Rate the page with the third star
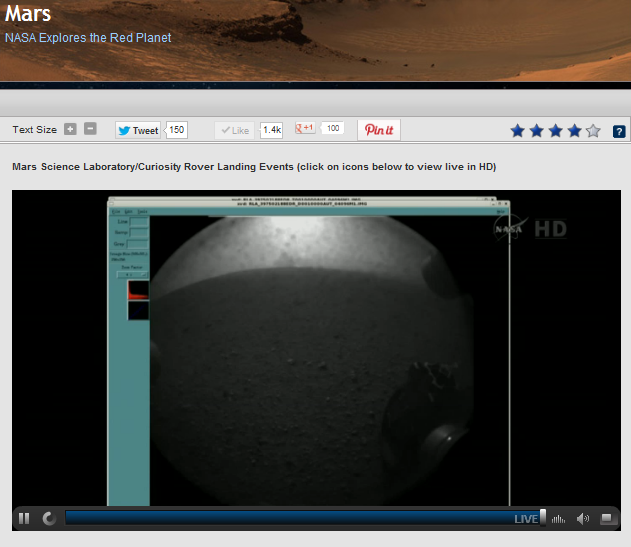The width and height of the screenshot is (631, 547). [556, 131]
